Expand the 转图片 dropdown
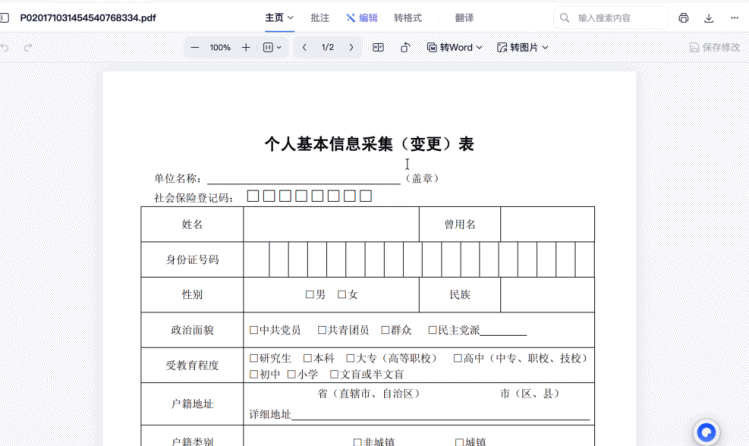This screenshot has width=749, height=446. (x=524, y=47)
